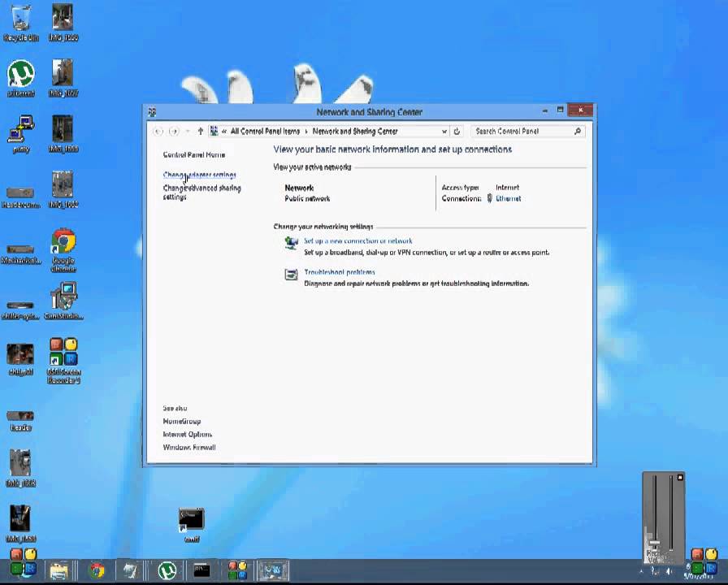This screenshot has width=728, height=585.
Task: Show hidden system tray icons arrow
Action: coord(642,571)
